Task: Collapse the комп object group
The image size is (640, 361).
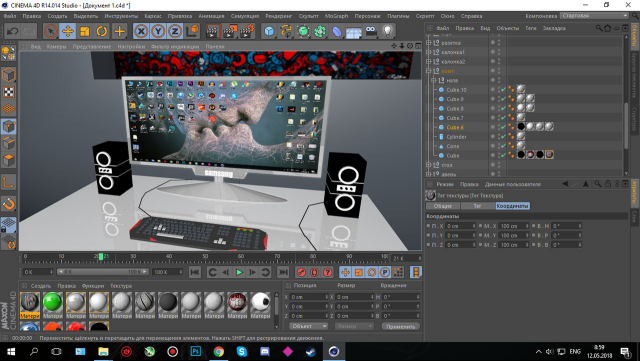Action: tap(429, 71)
